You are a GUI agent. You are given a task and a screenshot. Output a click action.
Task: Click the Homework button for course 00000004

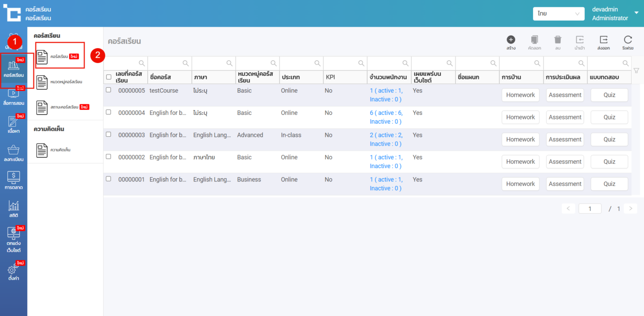(x=520, y=117)
